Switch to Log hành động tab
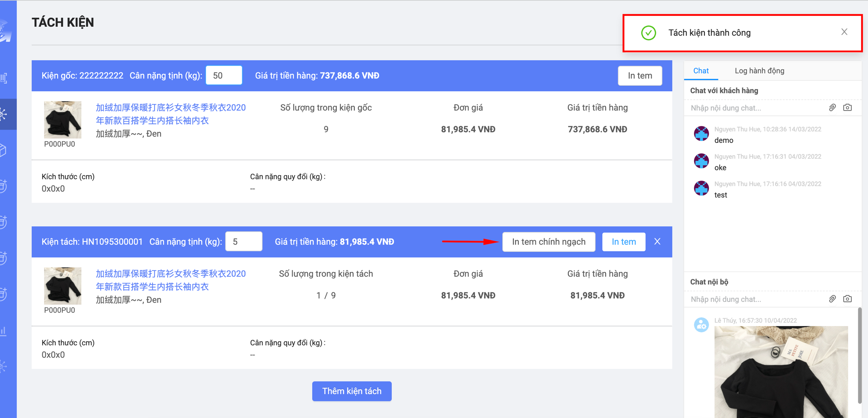Image resolution: width=868 pixels, height=418 pixels. (x=759, y=71)
